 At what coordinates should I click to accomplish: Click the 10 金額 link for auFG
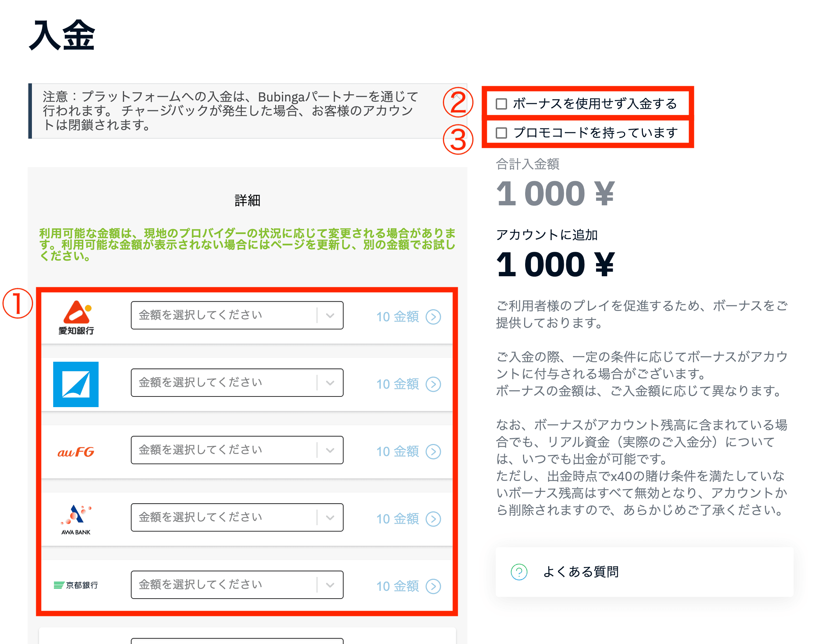[398, 451]
